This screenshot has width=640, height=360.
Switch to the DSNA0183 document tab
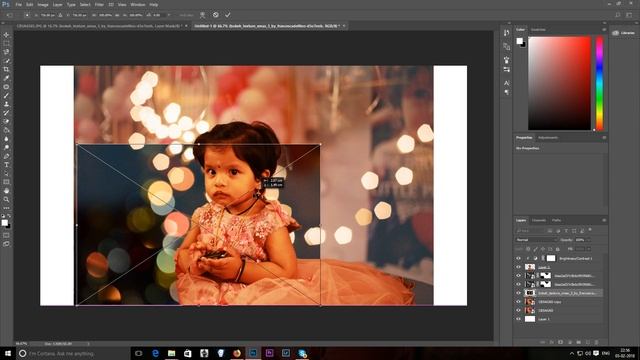pos(99,26)
